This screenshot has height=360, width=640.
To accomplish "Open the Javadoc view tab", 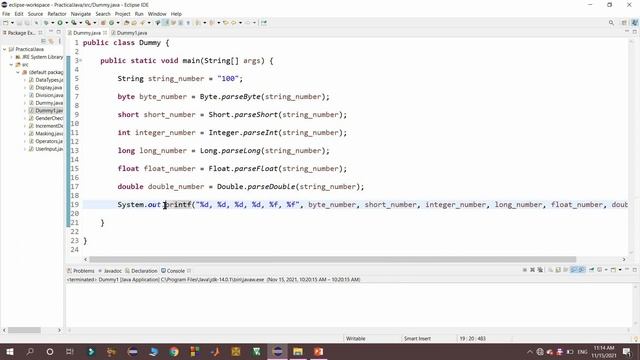I will [x=110, y=271].
